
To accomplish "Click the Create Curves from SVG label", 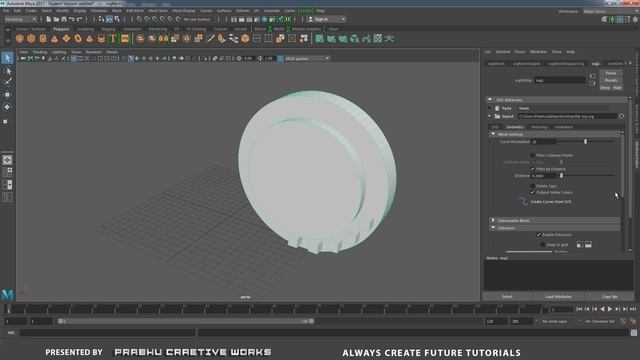I will point(551,202).
